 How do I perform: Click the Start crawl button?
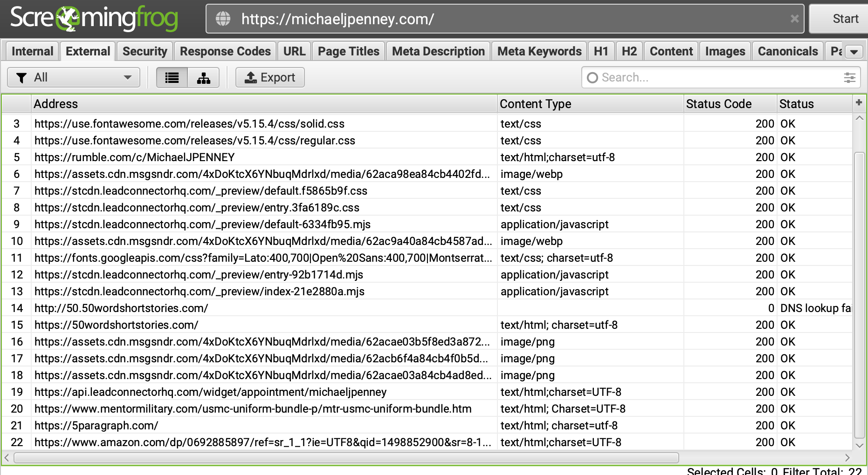click(x=838, y=19)
